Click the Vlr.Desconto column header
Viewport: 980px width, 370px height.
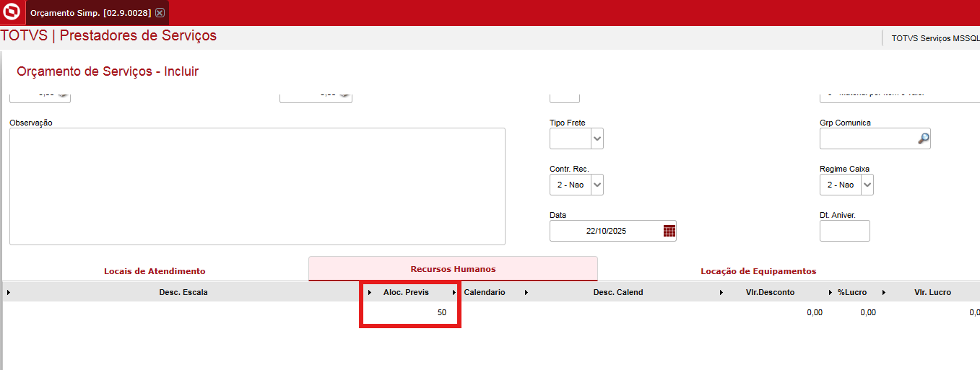click(770, 292)
